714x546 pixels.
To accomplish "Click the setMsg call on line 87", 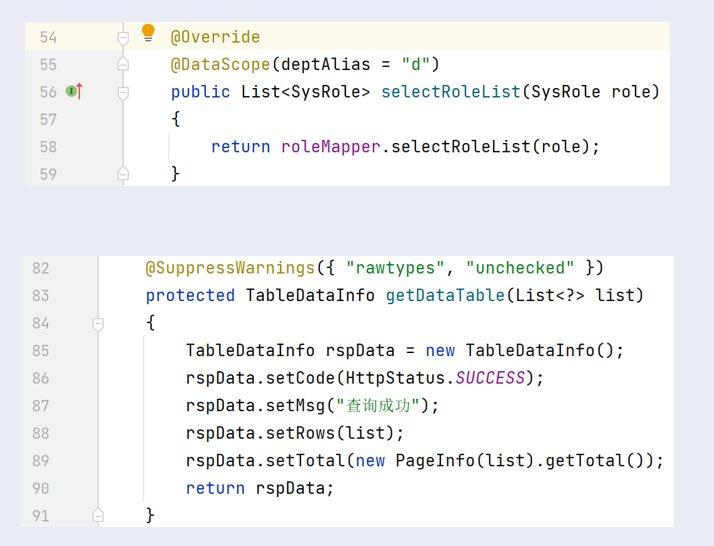I will tap(296, 405).
